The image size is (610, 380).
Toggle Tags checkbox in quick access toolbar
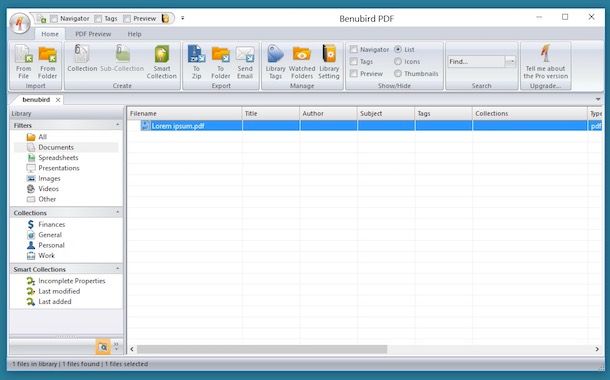tap(98, 19)
